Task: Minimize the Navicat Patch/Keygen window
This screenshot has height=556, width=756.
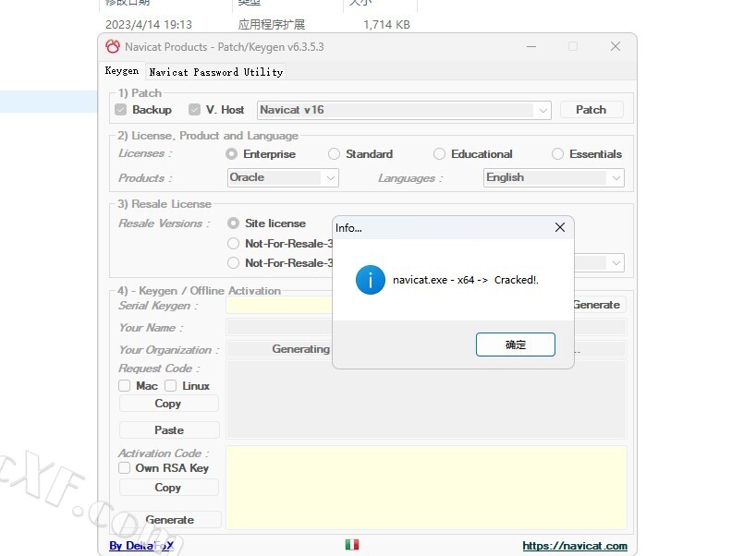Action: [531, 47]
